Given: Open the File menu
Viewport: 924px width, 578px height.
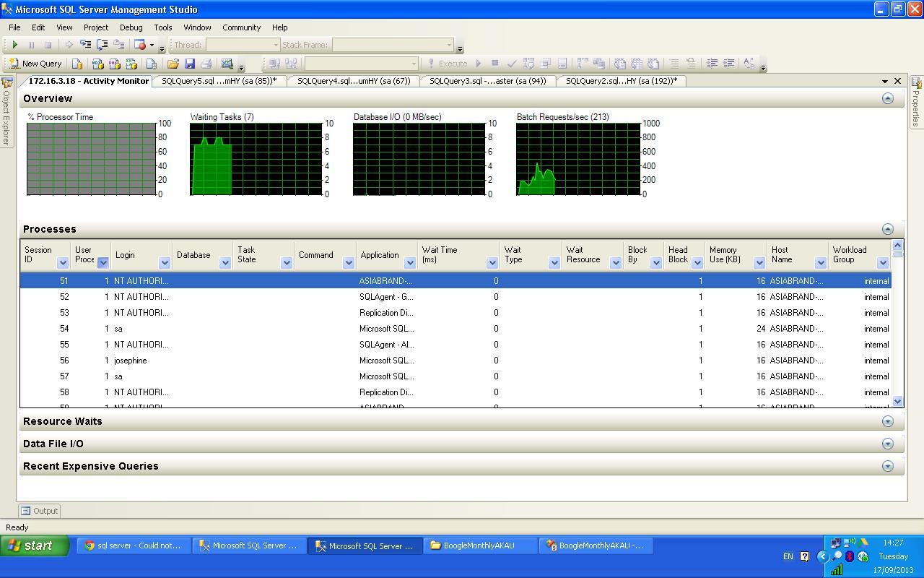Looking at the screenshot, I should click(14, 27).
